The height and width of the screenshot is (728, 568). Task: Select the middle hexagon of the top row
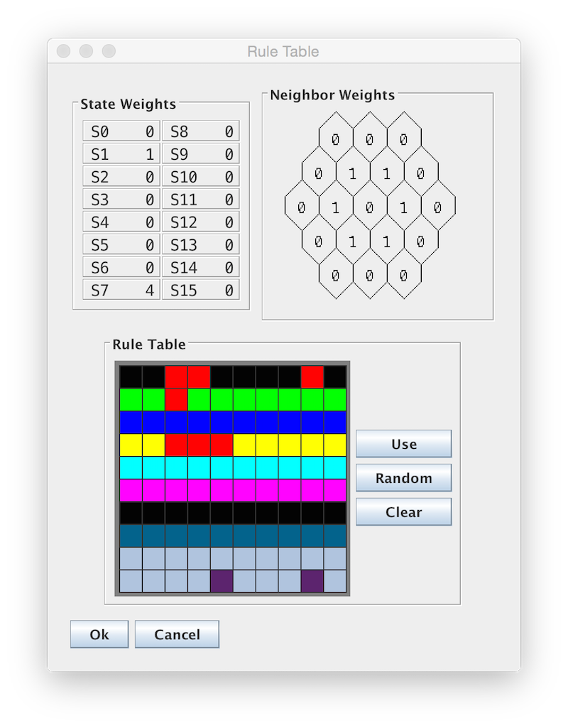(x=370, y=138)
